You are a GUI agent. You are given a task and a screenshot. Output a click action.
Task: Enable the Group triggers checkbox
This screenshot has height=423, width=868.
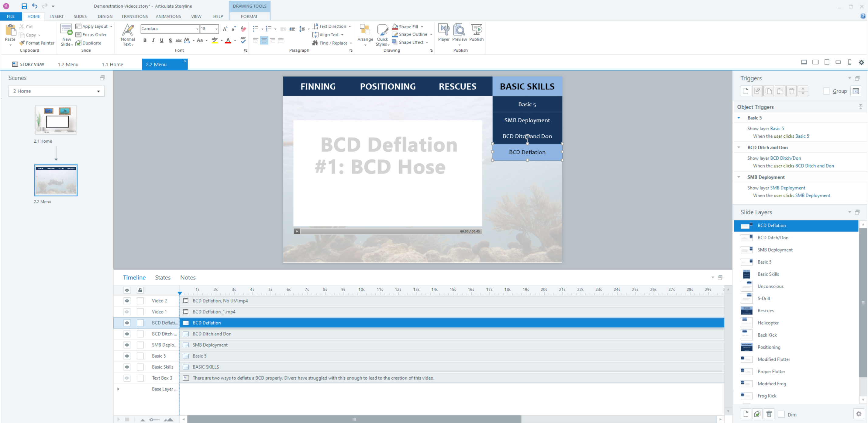click(826, 91)
